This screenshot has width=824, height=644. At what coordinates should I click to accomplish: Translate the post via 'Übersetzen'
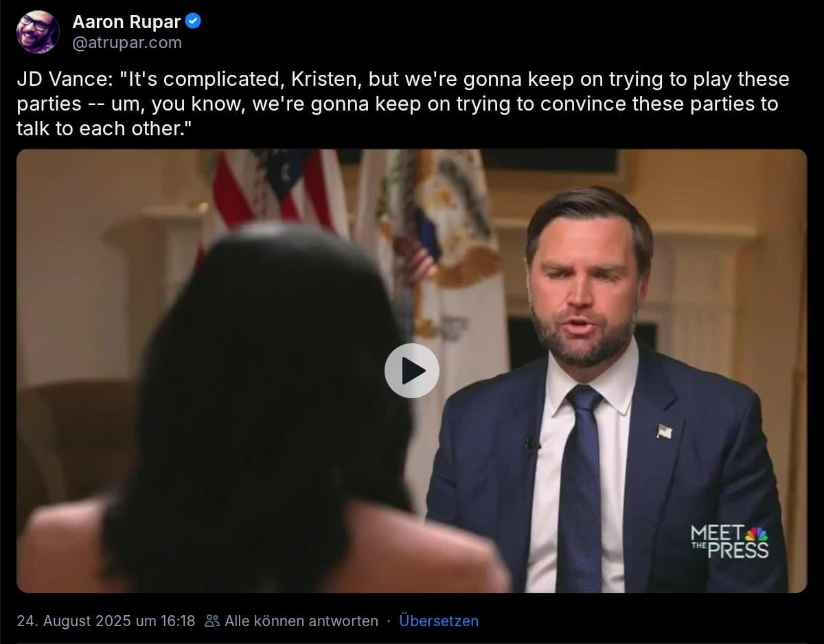[439, 621]
